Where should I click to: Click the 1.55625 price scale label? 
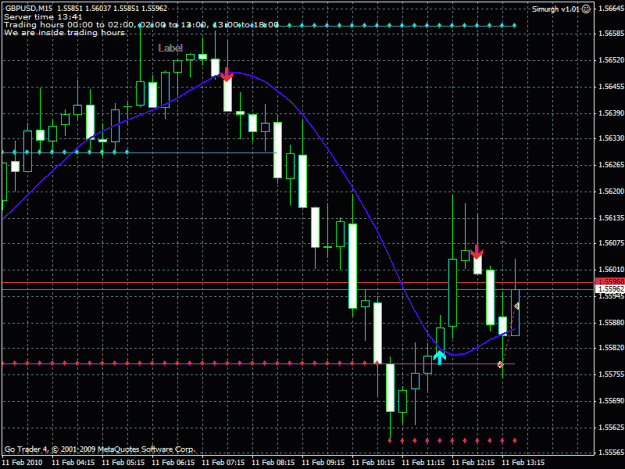[611, 427]
